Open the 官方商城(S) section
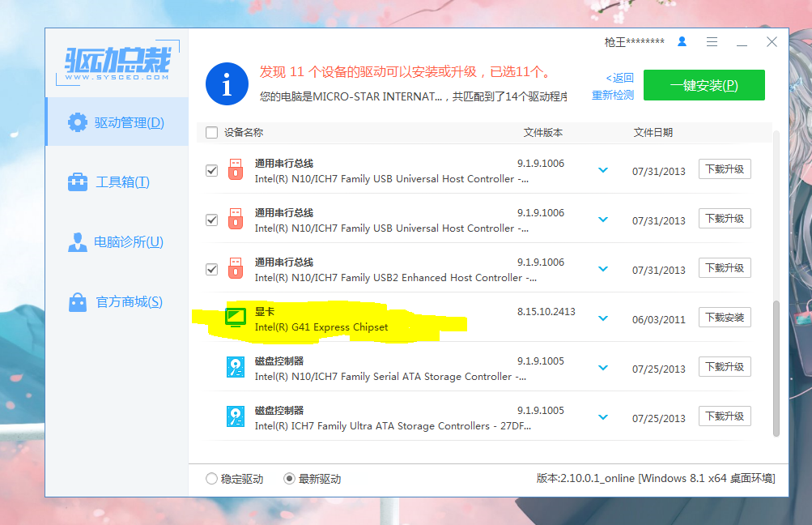 [117, 302]
